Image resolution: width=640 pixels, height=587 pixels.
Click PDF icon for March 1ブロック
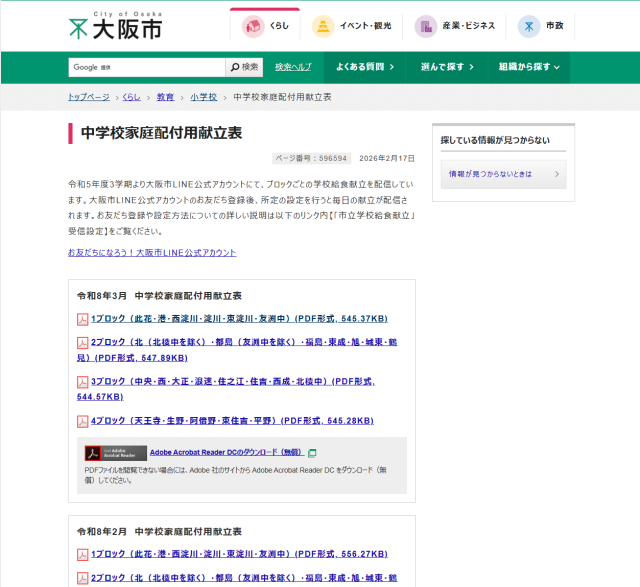(83, 319)
